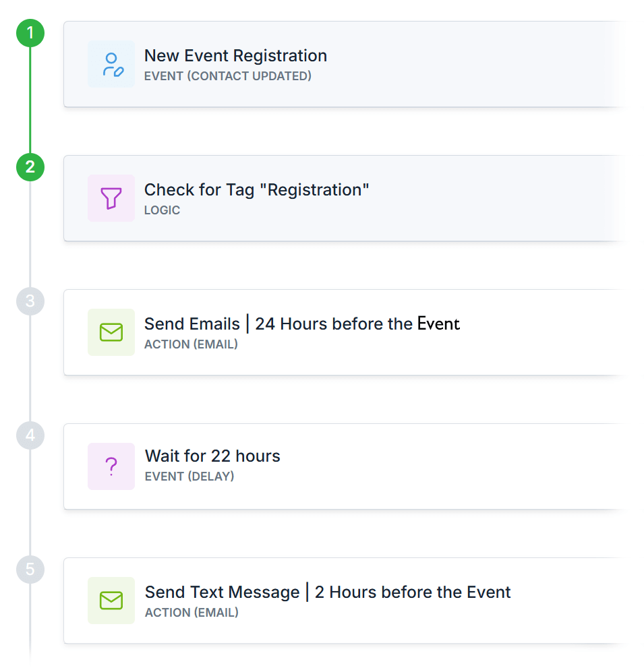Click the contact-updated person icon
This screenshot has height=672, width=644.
[x=111, y=64]
